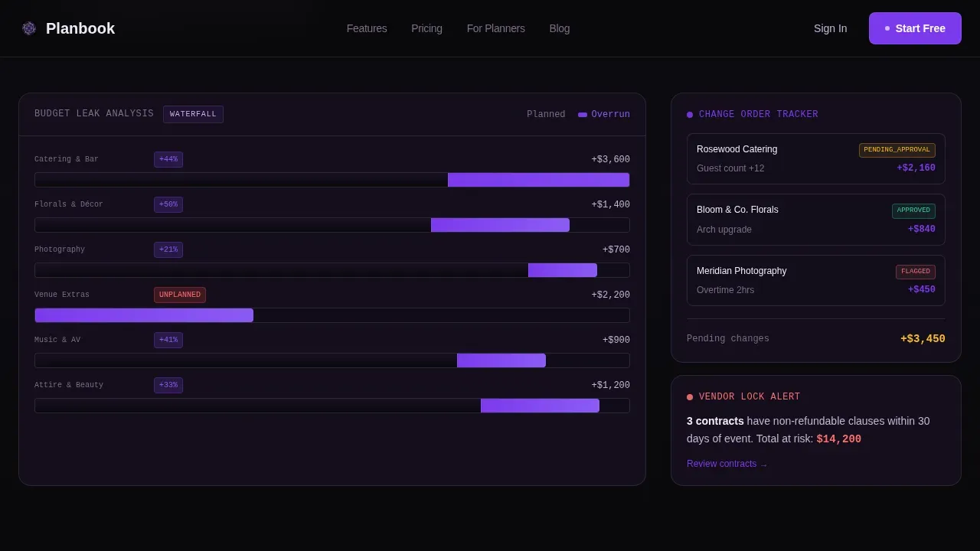Click the UNPLANNED tag on Venue Extras
Image resolution: width=980 pixels, height=551 pixels.
(x=180, y=295)
